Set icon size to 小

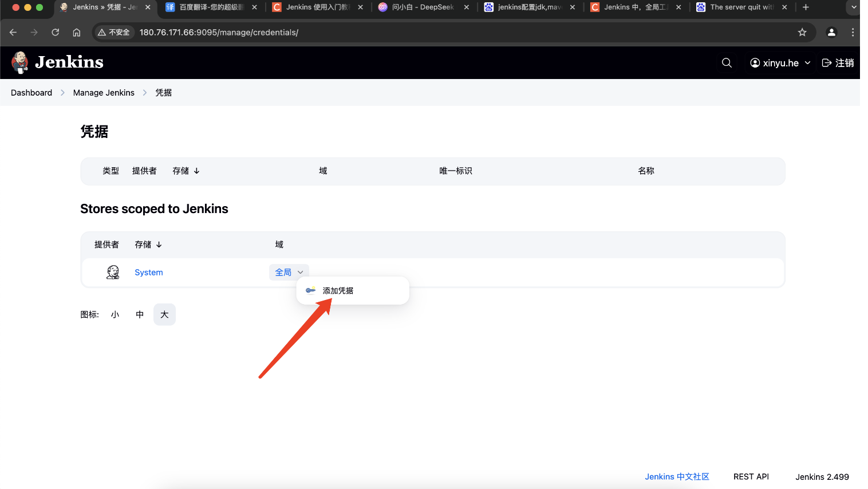click(115, 314)
